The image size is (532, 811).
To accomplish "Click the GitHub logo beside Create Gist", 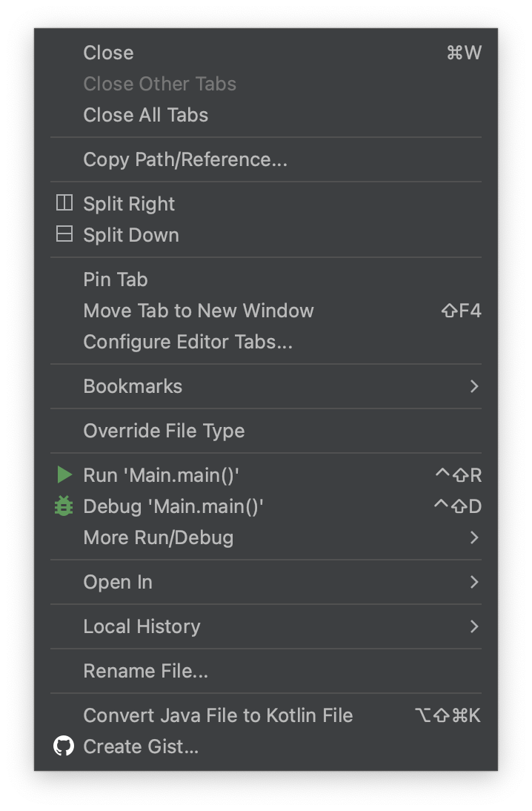I will (x=64, y=747).
